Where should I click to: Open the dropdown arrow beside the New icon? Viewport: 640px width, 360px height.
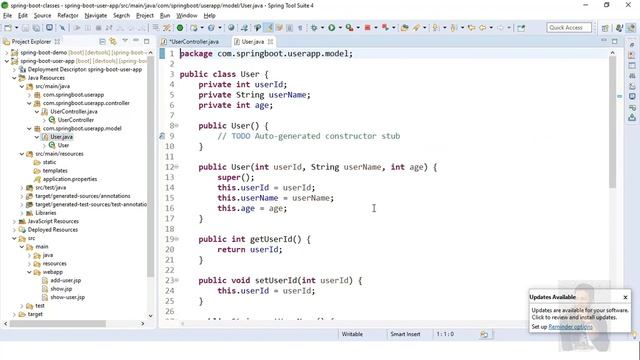(16, 28)
